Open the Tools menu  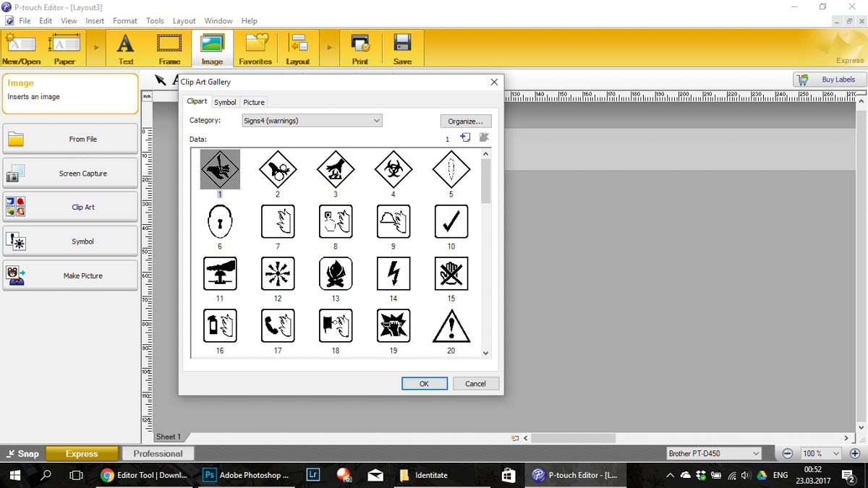click(x=155, y=21)
